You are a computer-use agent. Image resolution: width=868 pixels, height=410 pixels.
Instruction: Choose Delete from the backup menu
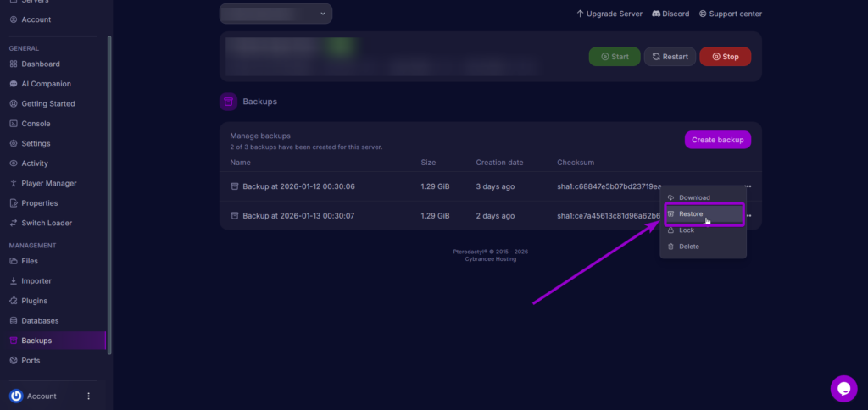(x=688, y=247)
